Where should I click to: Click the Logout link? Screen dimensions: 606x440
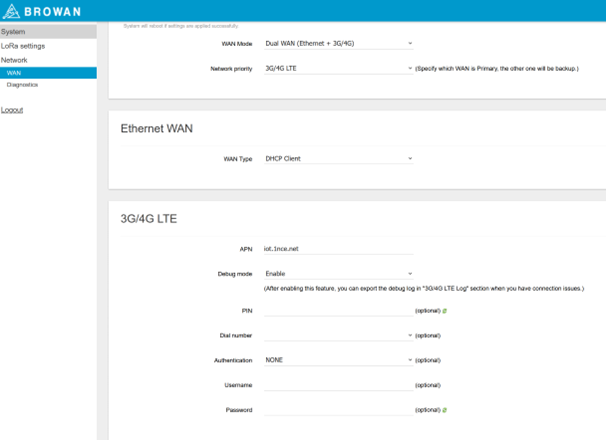coord(12,110)
